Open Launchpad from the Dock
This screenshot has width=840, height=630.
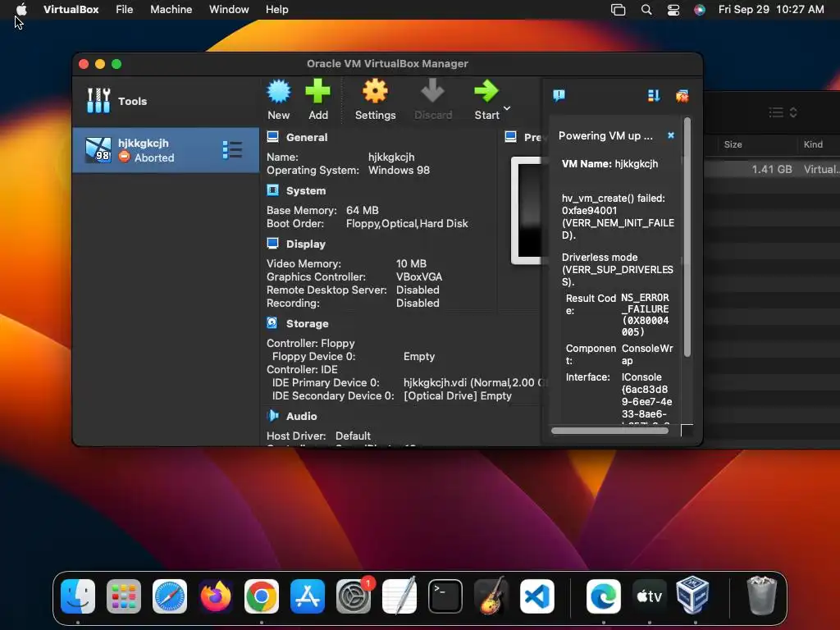pyautogui.click(x=124, y=596)
